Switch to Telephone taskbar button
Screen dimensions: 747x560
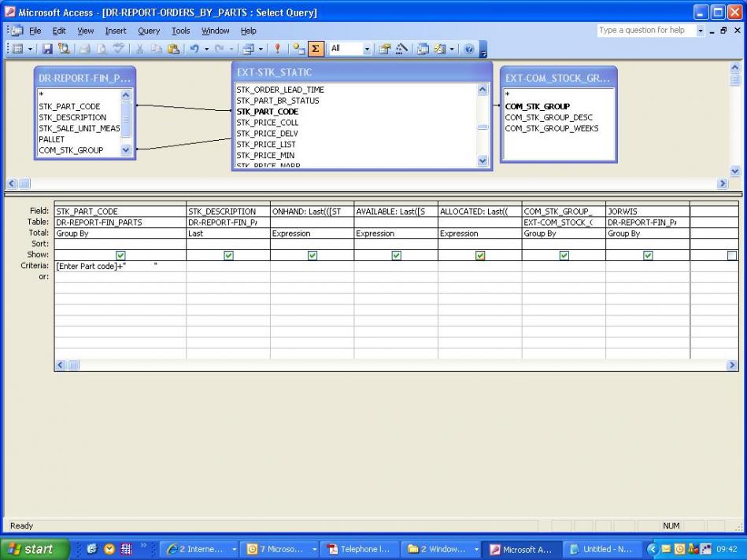pos(358,549)
